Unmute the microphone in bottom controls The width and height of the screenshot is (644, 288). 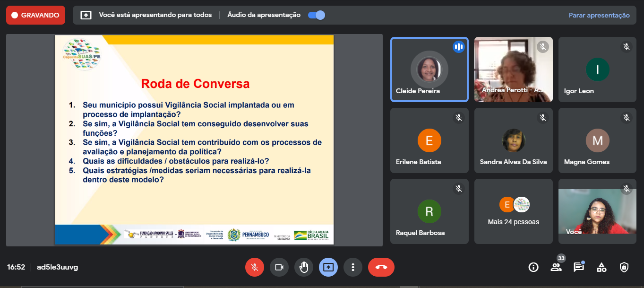(x=254, y=267)
